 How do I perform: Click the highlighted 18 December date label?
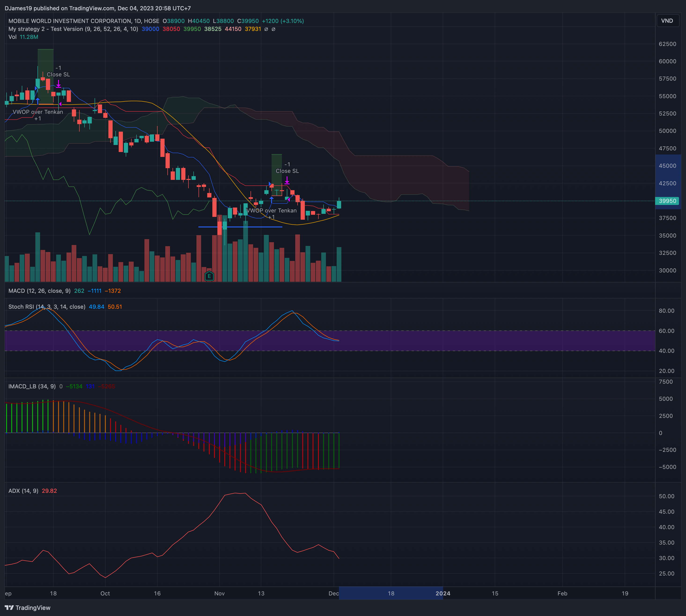coord(391,593)
